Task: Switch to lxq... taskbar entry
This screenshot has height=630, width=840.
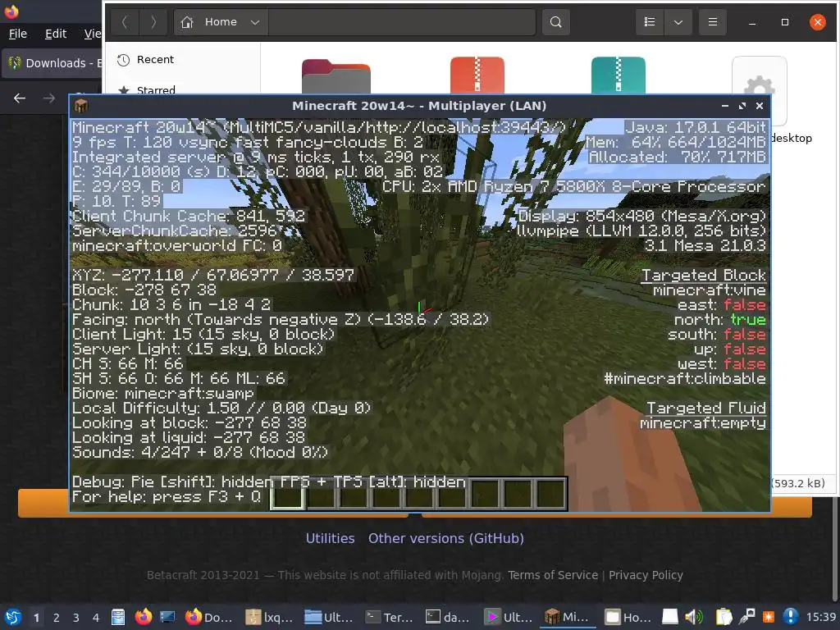Action: tap(270, 617)
